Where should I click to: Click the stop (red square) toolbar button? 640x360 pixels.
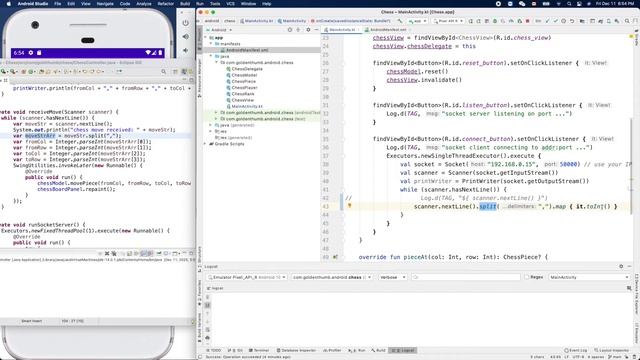527,21
